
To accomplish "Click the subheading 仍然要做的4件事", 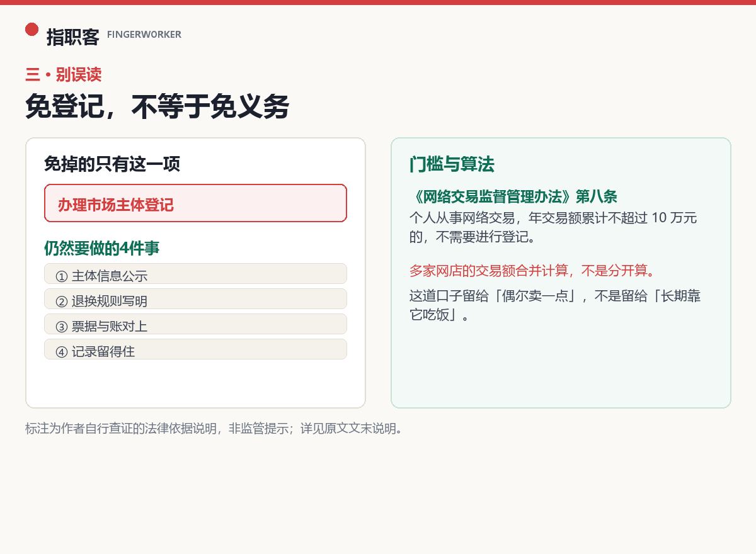I will [x=101, y=249].
